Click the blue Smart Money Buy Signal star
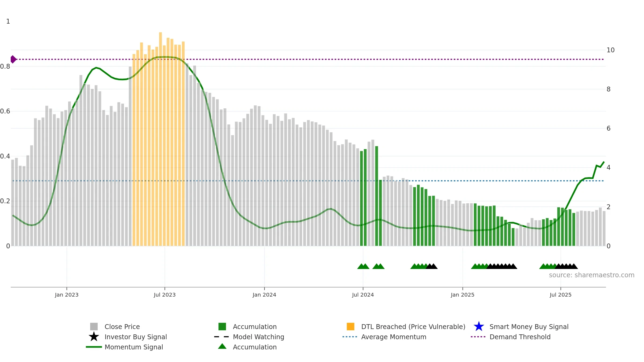 (x=479, y=326)
